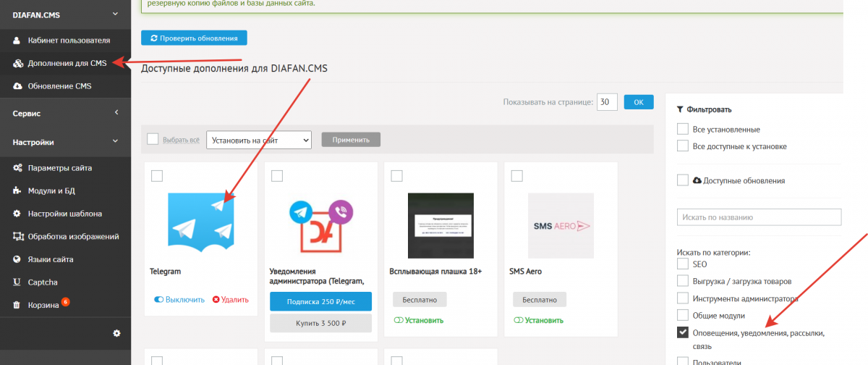Toggle Установить for SMS Aero
The image size is (868, 365).
(x=538, y=320)
